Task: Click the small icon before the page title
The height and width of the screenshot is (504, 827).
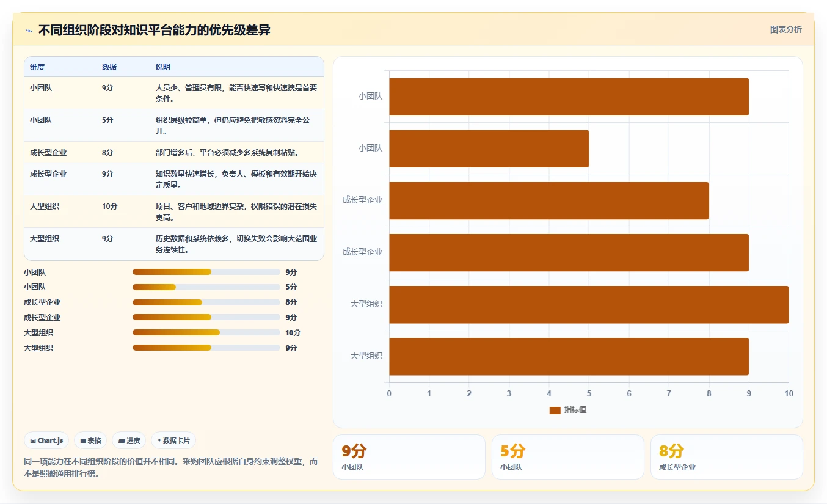Action: pyautogui.click(x=29, y=31)
